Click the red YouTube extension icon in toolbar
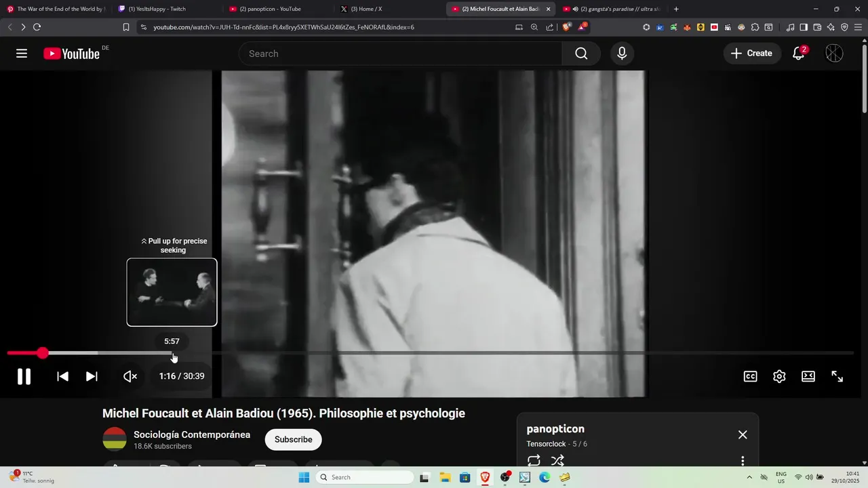Image resolution: width=868 pixels, height=488 pixels. pyautogui.click(x=714, y=27)
